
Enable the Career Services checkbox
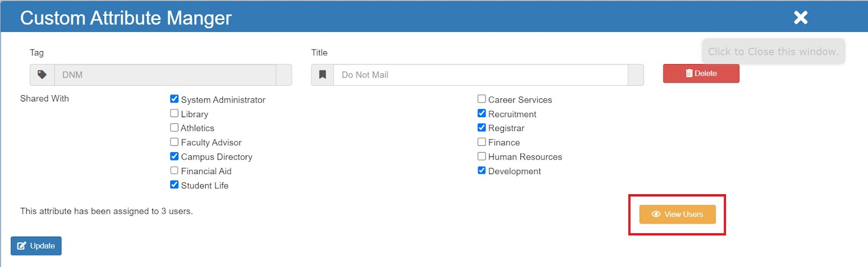[x=482, y=99]
